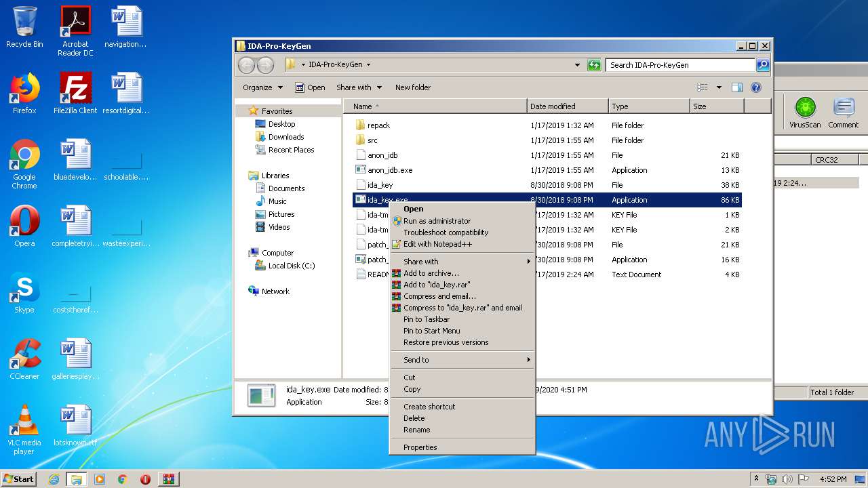868x488 pixels.
Task: Open Recycle Bin desktop icon
Action: [24, 27]
